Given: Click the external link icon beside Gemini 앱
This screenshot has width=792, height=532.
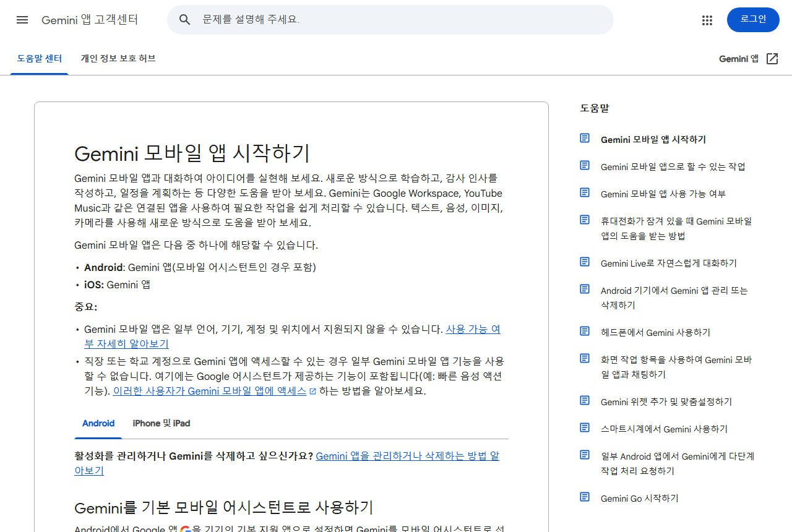Looking at the screenshot, I should click(772, 59).
